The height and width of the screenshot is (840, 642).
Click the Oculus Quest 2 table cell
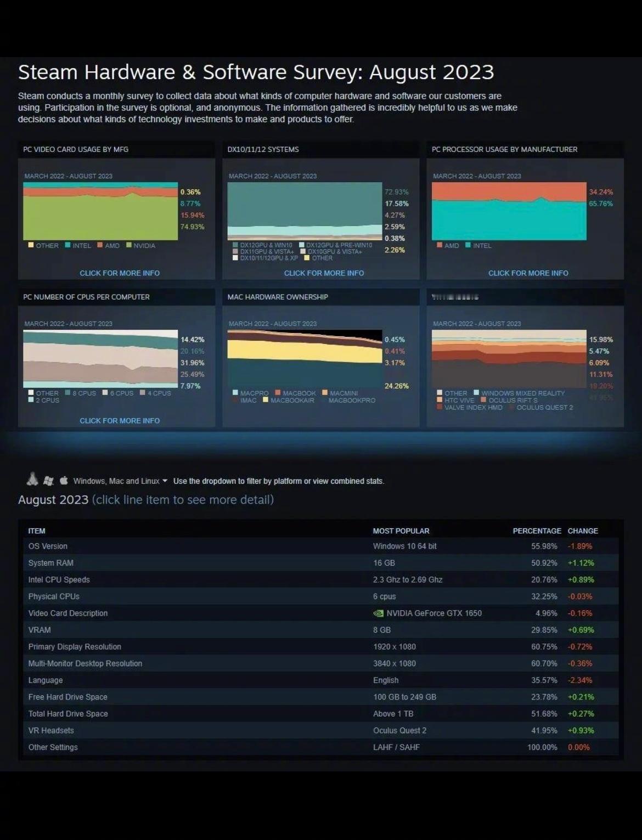tap(399, 730)
